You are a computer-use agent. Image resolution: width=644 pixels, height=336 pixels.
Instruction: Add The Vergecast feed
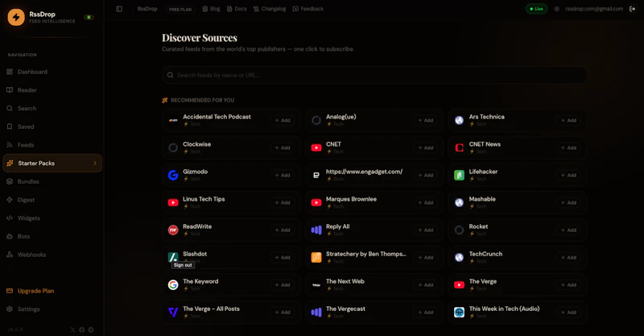[x=426, y=312]
